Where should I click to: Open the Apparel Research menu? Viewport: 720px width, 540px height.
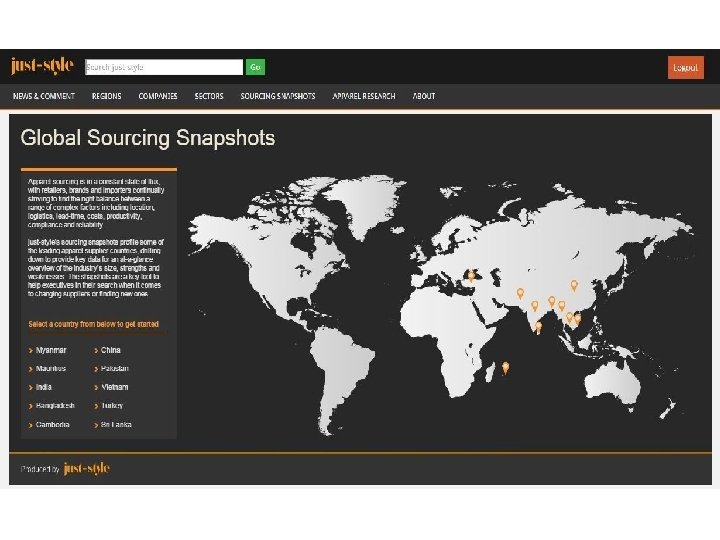click(x=364, y=96)
